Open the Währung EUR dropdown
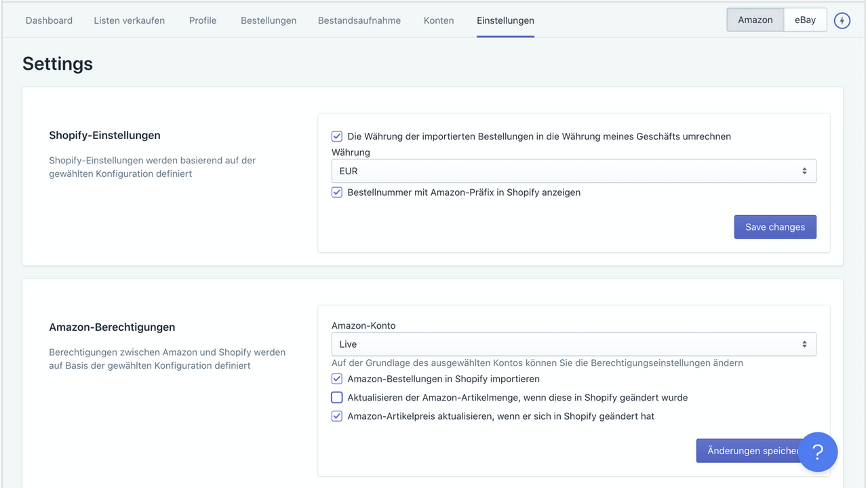Screen dimensions: 868x488 (x=574, y=171)
